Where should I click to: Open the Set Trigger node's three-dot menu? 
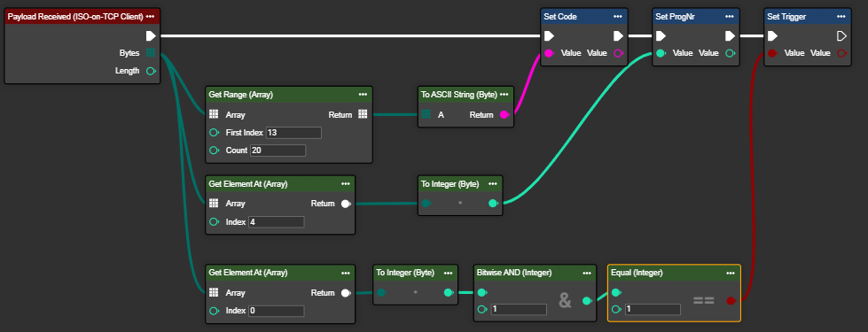[841, 17]
